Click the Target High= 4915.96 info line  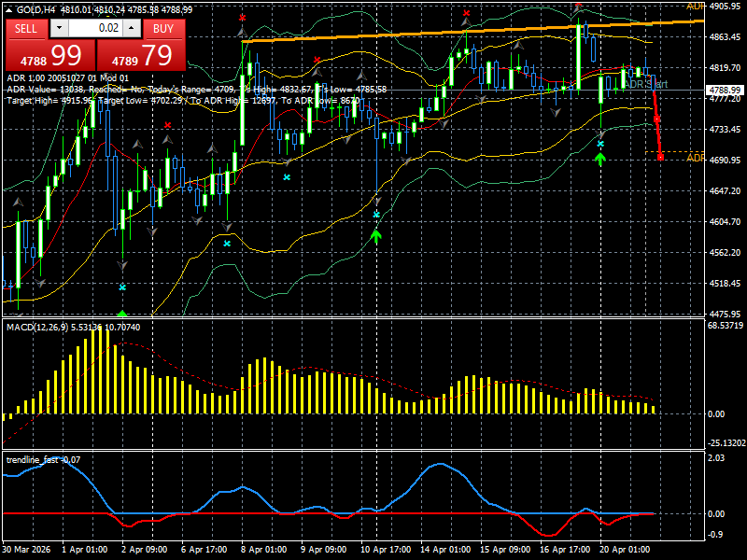point(183,101)
